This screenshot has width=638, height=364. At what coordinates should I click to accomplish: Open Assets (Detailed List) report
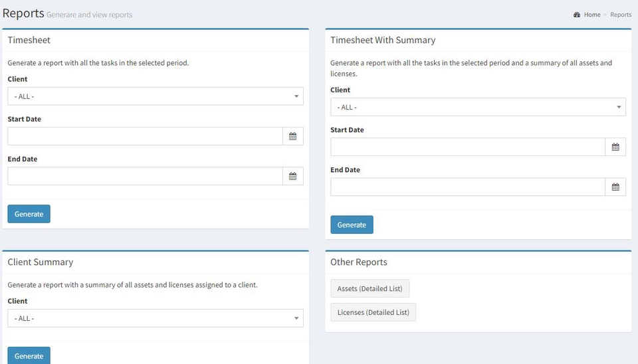click(x=370, y=288)
